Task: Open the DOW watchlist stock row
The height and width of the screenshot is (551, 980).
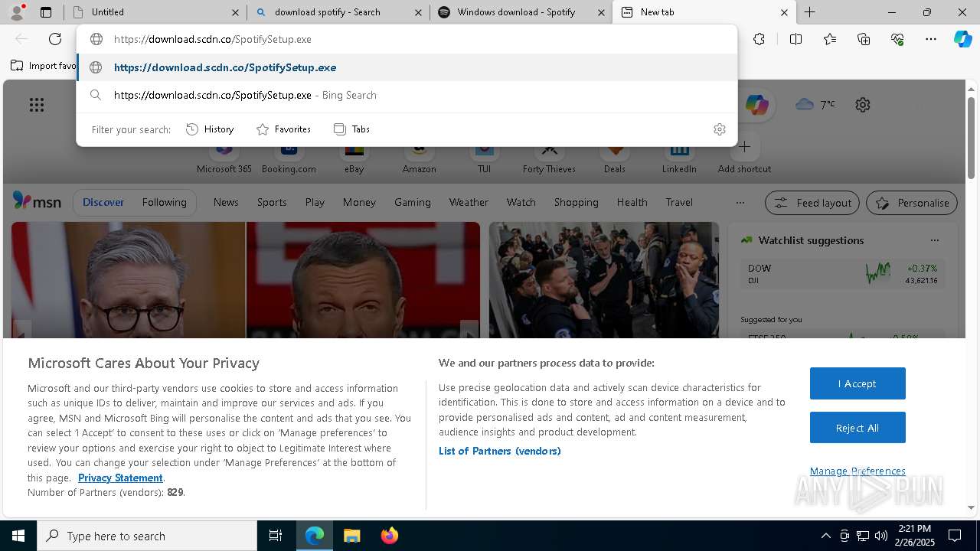Action: click(843, 274)
